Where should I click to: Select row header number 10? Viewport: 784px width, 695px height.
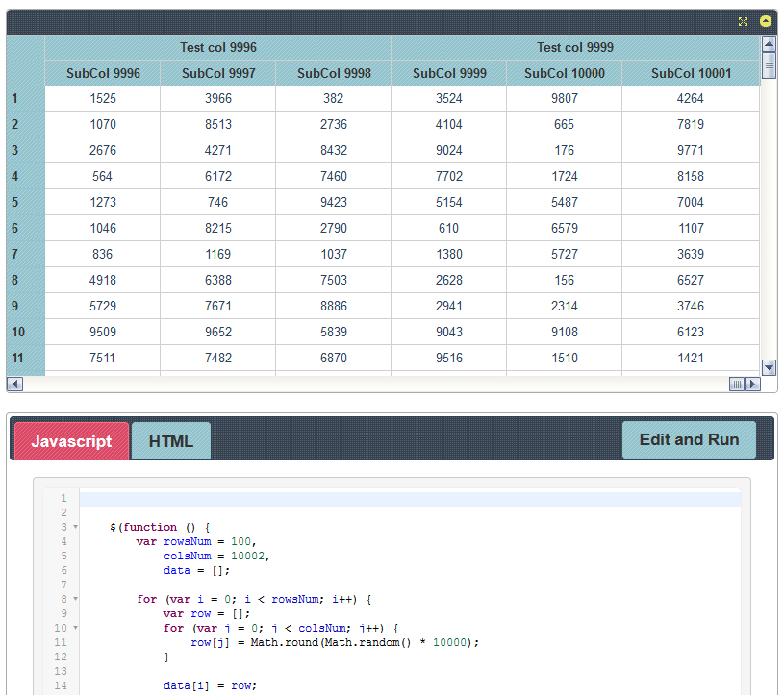point(26,333)
